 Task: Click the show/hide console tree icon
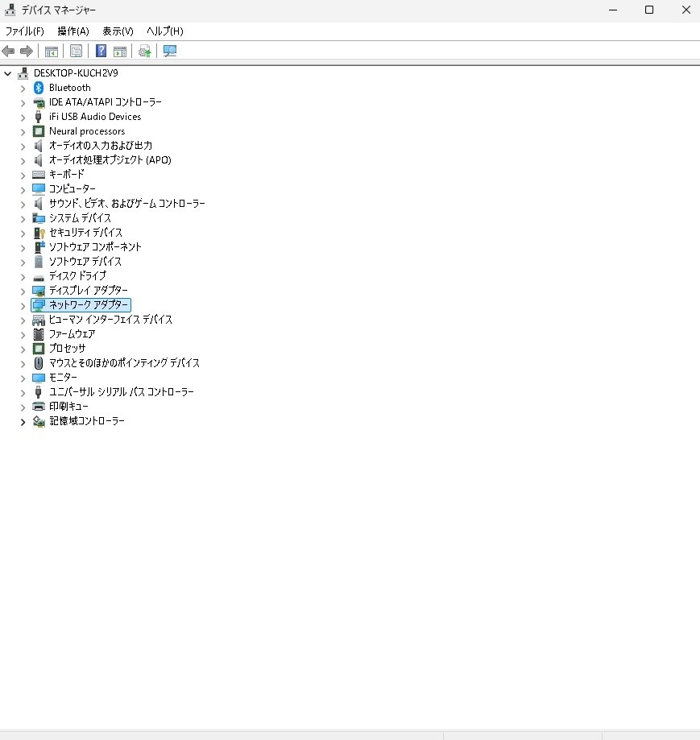tap(51, 52)
